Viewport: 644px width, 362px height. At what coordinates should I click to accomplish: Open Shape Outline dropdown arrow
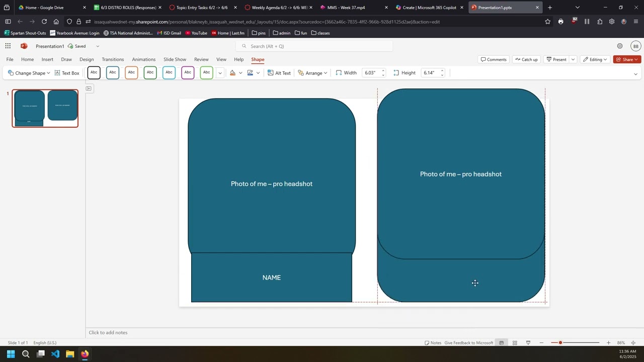click(x=258, y=73)
